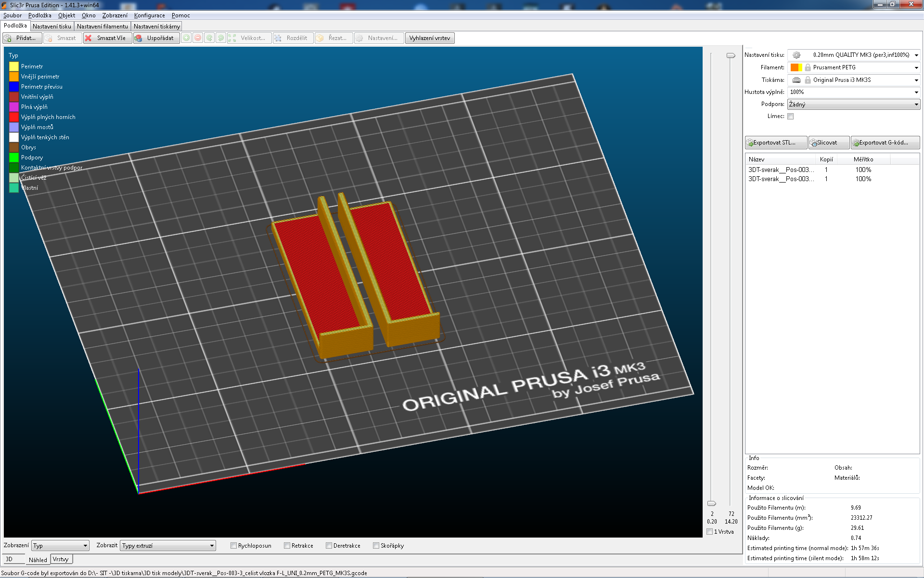The image size is (924, 578).
Task: Open the Zobrazení Typ dropdown
Action: coord(60,546)
